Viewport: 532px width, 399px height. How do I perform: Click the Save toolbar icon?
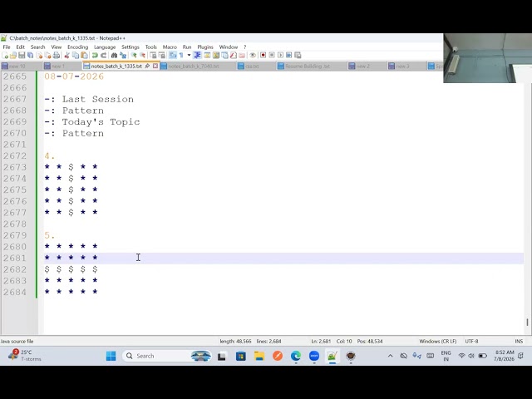pyautogui.click(x=22, y=55)
